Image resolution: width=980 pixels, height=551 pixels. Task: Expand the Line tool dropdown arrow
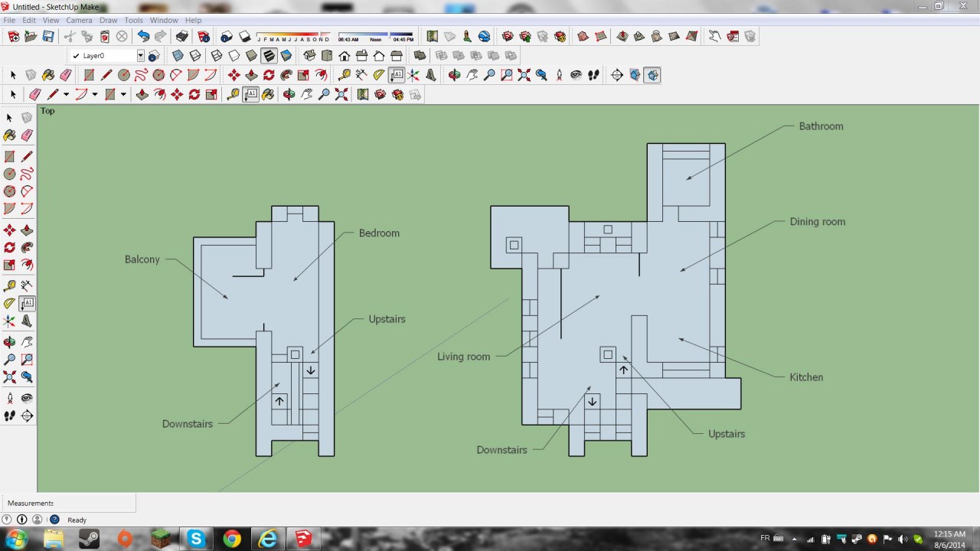click(66, 95)
